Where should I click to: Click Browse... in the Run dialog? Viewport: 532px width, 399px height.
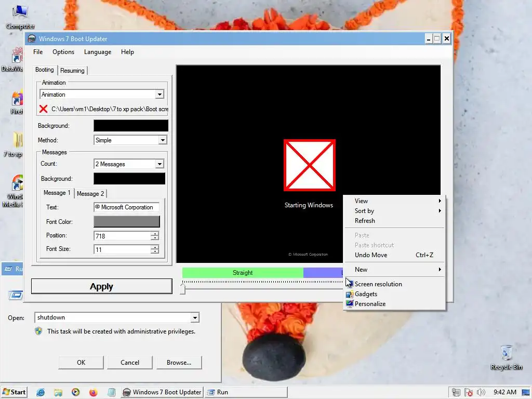tap(179, 362)
